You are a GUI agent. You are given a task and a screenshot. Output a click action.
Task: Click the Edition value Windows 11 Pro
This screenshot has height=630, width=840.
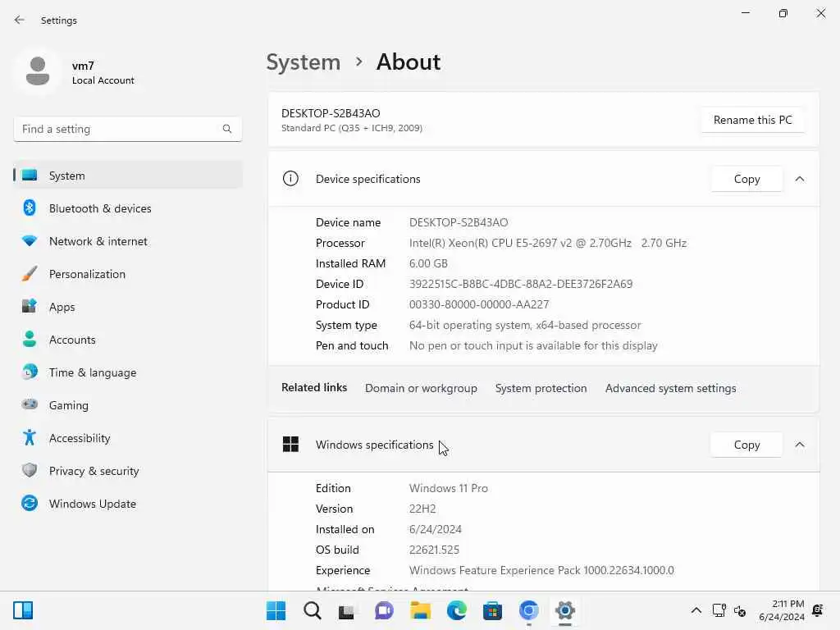click(449, 488)
